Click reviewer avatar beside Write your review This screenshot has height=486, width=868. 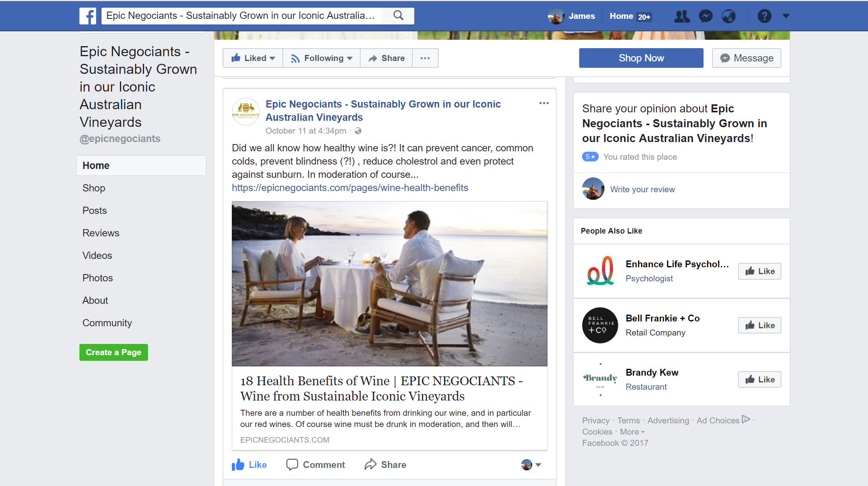[593, 189]
